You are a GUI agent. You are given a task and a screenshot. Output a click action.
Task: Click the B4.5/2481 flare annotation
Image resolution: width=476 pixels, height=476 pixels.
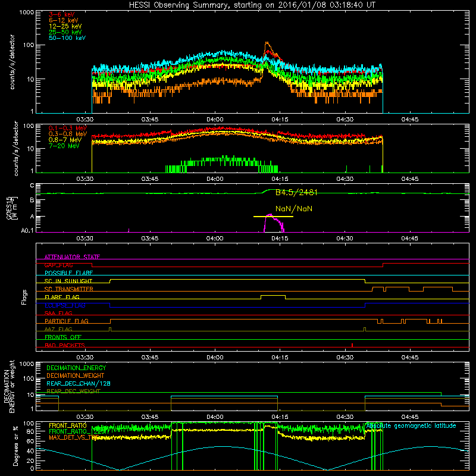click(296, 192)
